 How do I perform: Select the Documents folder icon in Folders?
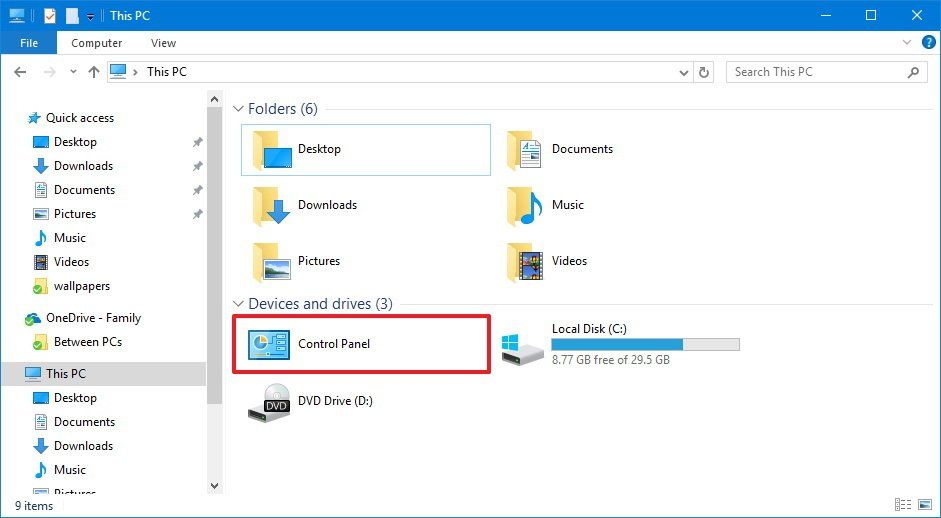[x=525, y=149]
